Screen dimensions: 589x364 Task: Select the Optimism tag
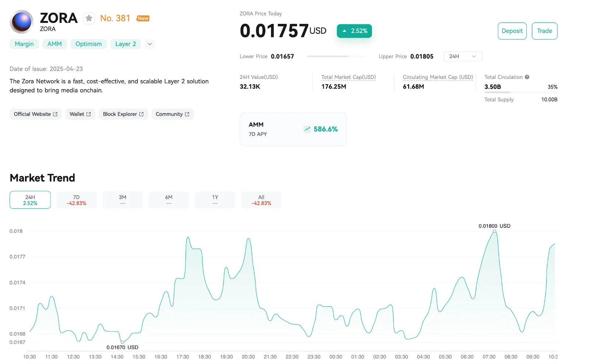89,44
